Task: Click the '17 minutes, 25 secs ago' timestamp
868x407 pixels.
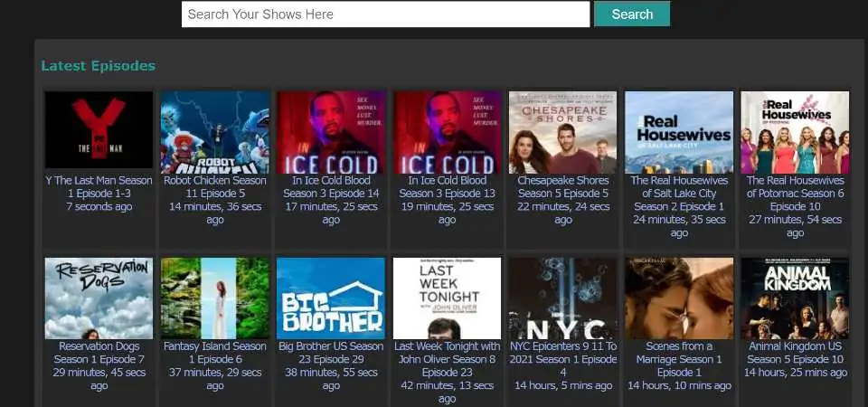Action: tap(331, 213)
